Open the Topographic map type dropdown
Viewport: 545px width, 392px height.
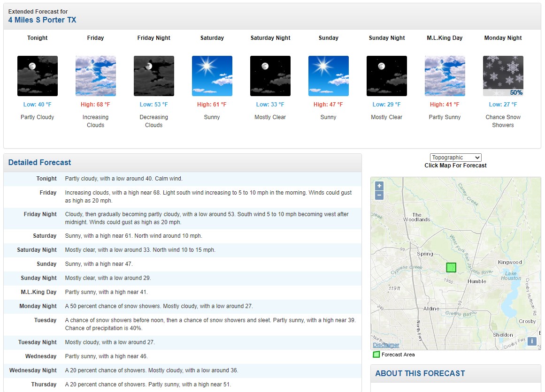[455, 158]
